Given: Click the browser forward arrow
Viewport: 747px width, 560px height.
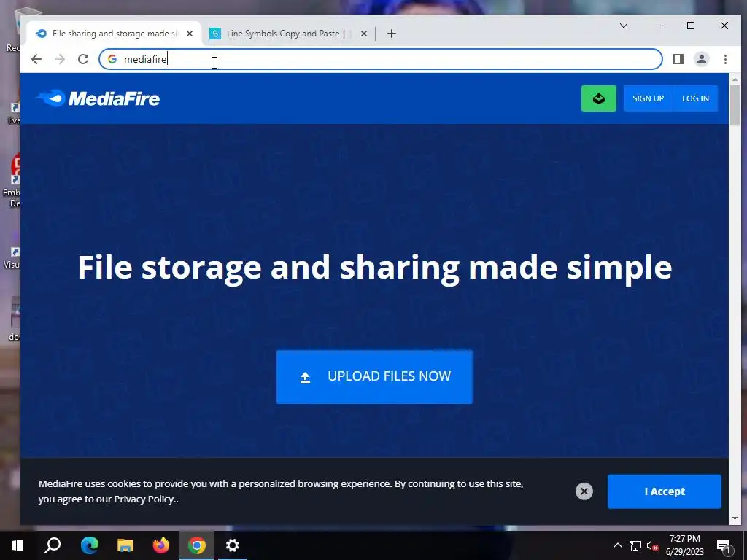Looking at the screenshot, I should coord(60,59).
